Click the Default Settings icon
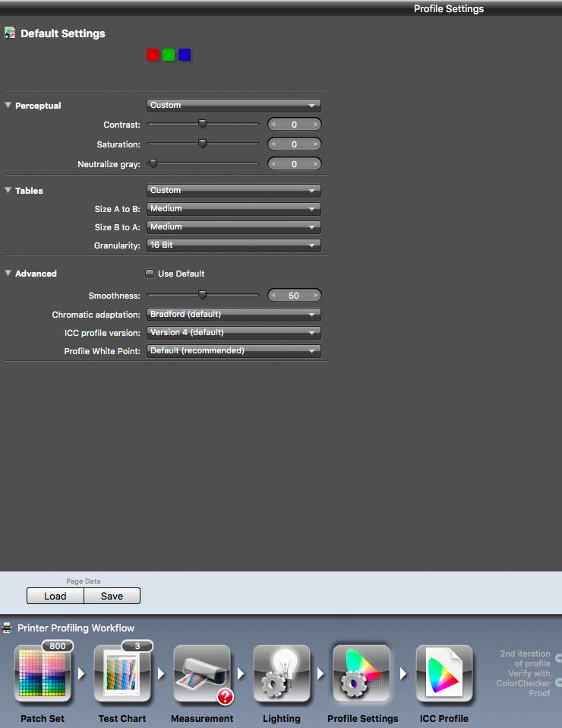The width and height of the screenshot is (562, 728). pyautogui.click(x=10, y=33)
